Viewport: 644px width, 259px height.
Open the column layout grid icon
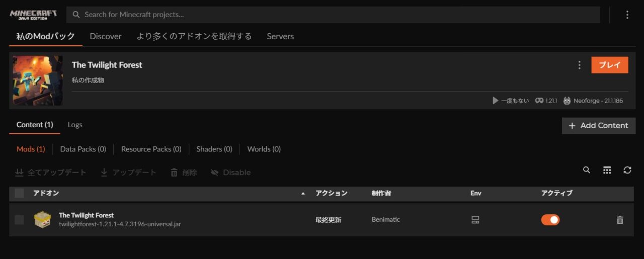point(607,170)
